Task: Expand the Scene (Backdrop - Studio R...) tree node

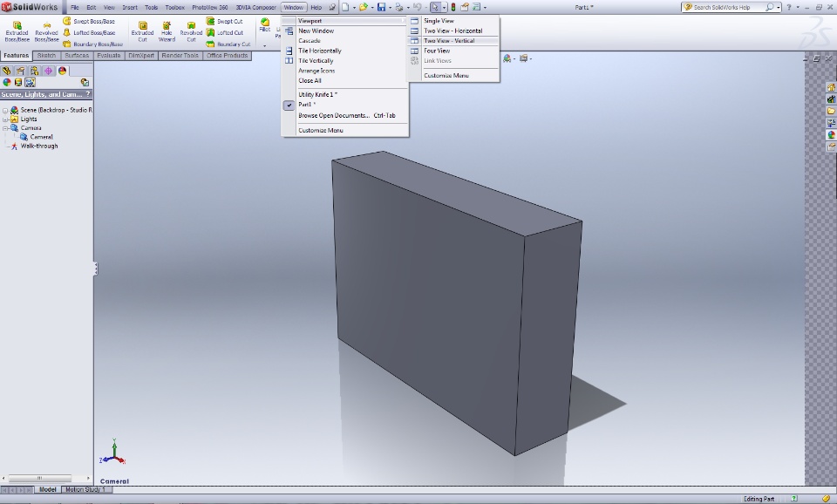Action: point(5,111)
